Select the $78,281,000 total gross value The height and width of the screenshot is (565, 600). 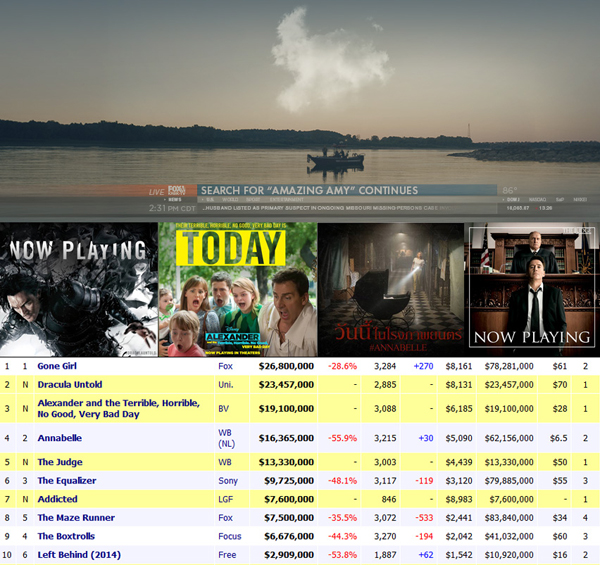click(x=509, y=366)
